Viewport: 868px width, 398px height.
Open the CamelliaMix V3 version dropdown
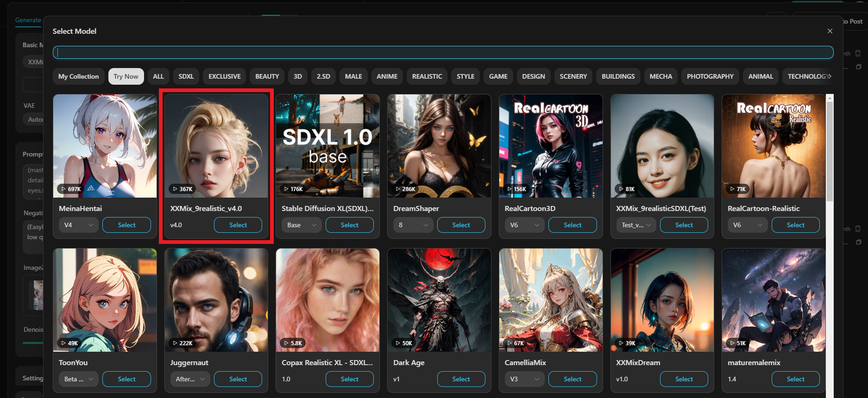click(x=524, y=379)
